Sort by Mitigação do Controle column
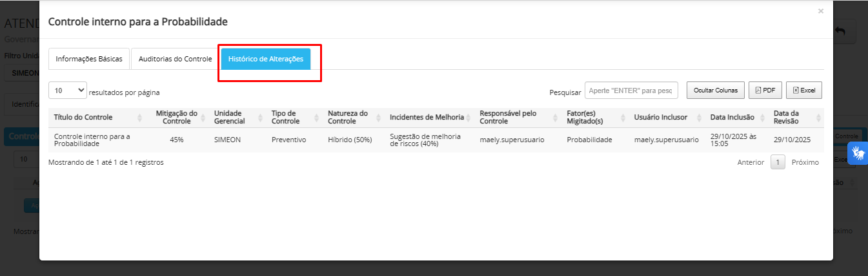The width and height of the screenshot is (868, 276). (176, 117)
